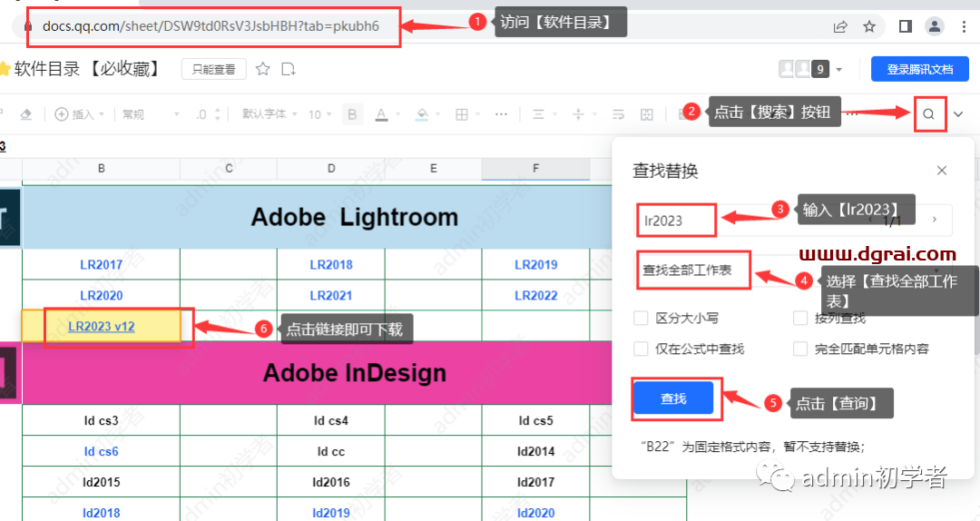Click the cell borders icon

click(x=462, y=114)
